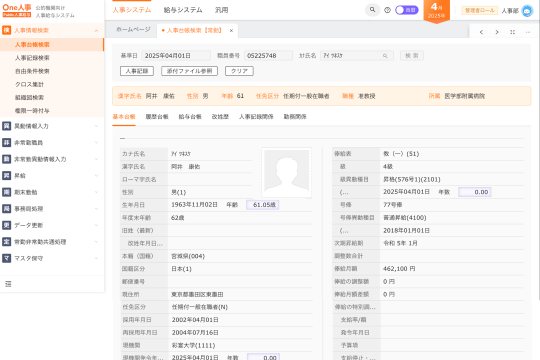Select the 人事記録関係 tab
Viewport: 540px width, 360px height.
(256, 117)
